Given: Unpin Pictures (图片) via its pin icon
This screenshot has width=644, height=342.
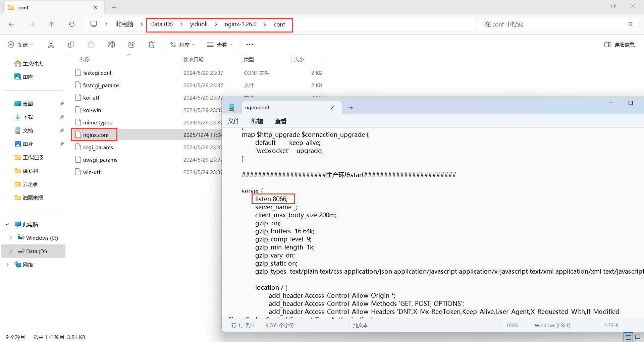Looking at the screenshot, I should pyautogui.click(x=62, y=144).
